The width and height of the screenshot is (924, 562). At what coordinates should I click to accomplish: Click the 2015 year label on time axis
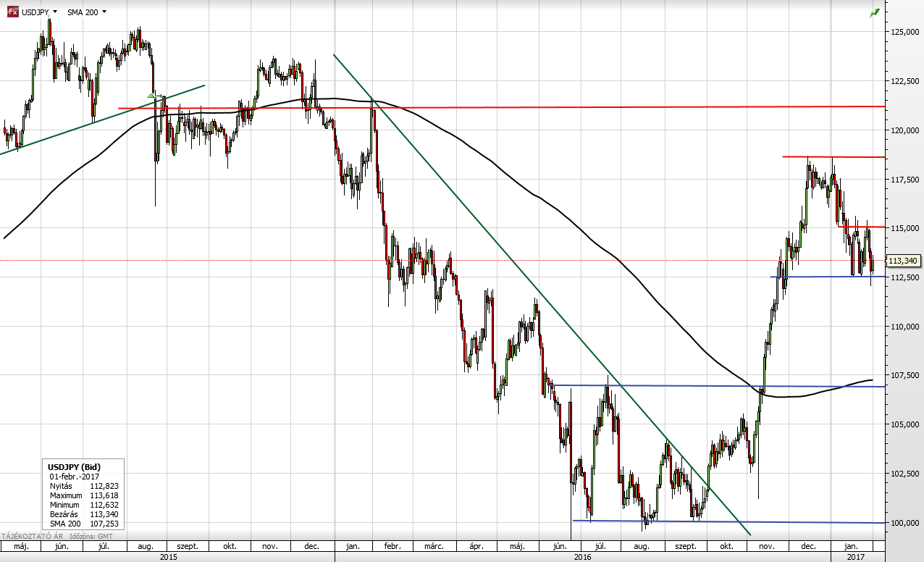point(168,557)
